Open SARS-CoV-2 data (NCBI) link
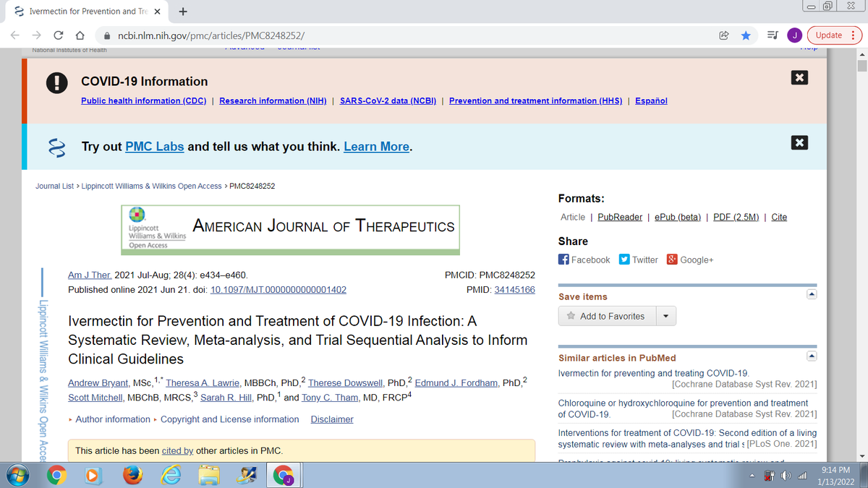 (x=388, y=100)
